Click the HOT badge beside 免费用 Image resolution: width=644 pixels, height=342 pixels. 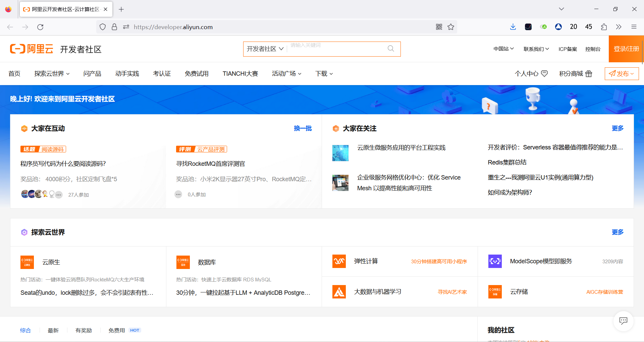coord(135,330)
